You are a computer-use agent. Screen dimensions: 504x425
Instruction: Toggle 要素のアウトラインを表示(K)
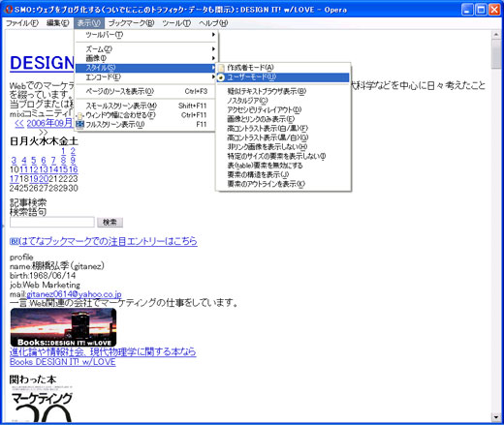[283, 184]
